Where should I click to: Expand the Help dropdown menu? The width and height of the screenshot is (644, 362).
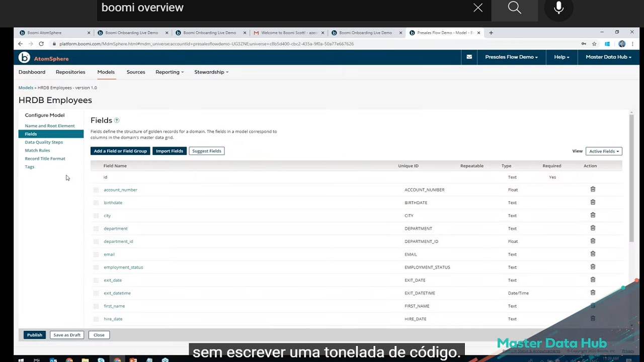point(561,57)
